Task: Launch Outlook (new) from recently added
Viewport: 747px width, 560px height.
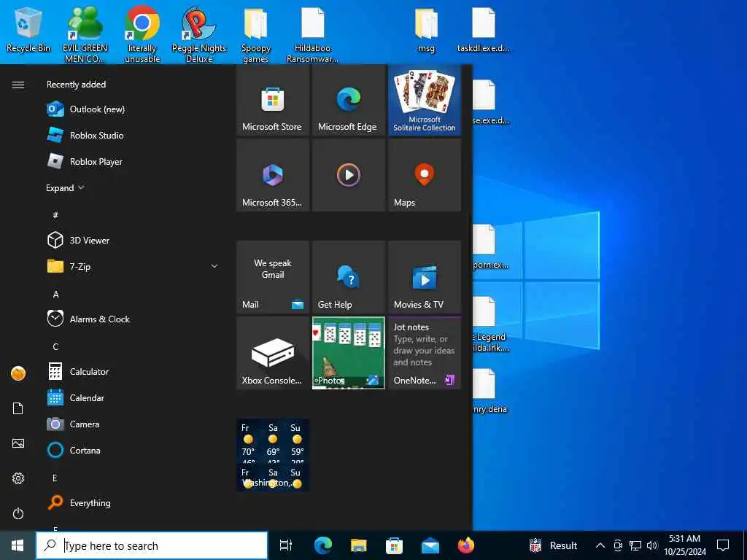Action: pyautogui.click(x=133, y=109)
